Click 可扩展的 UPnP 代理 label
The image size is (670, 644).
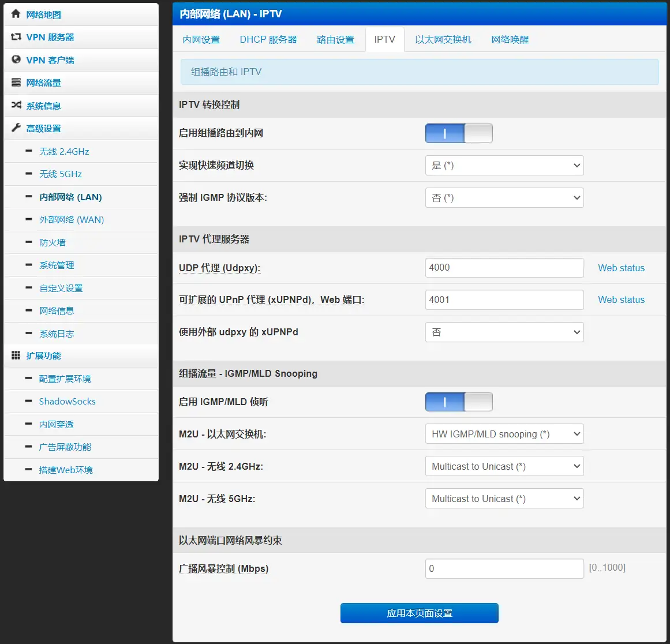271,299
